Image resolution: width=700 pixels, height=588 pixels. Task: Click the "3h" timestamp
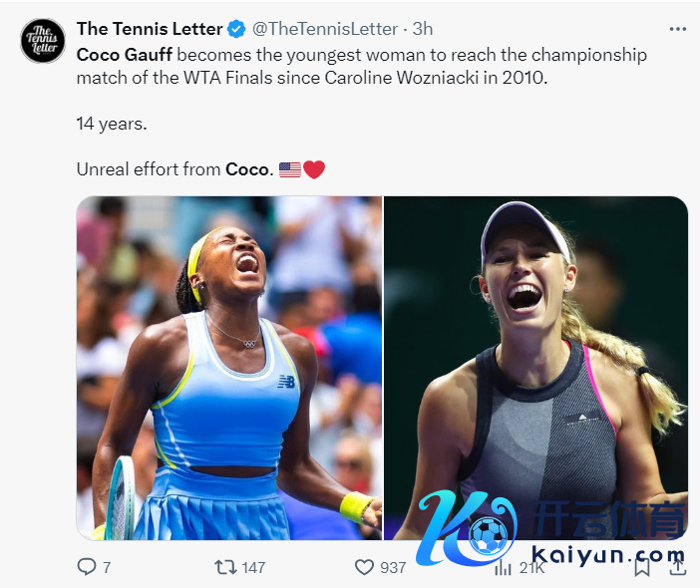tap(423, 29)
